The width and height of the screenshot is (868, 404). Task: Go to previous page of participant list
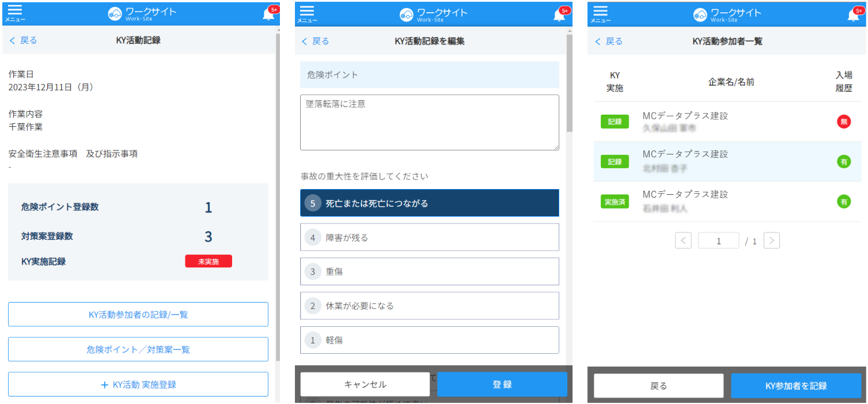click(x=683, y=241)
